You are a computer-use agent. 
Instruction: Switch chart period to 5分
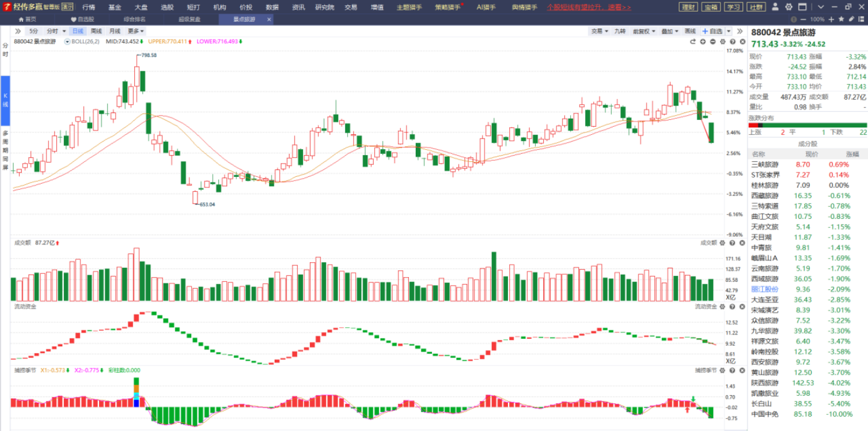click(33, 31)
